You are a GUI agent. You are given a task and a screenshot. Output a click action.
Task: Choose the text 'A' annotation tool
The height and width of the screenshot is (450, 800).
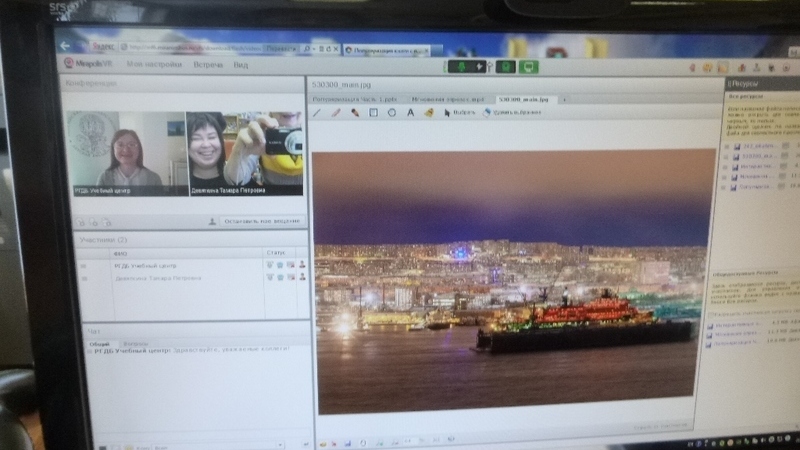point(411,113)
